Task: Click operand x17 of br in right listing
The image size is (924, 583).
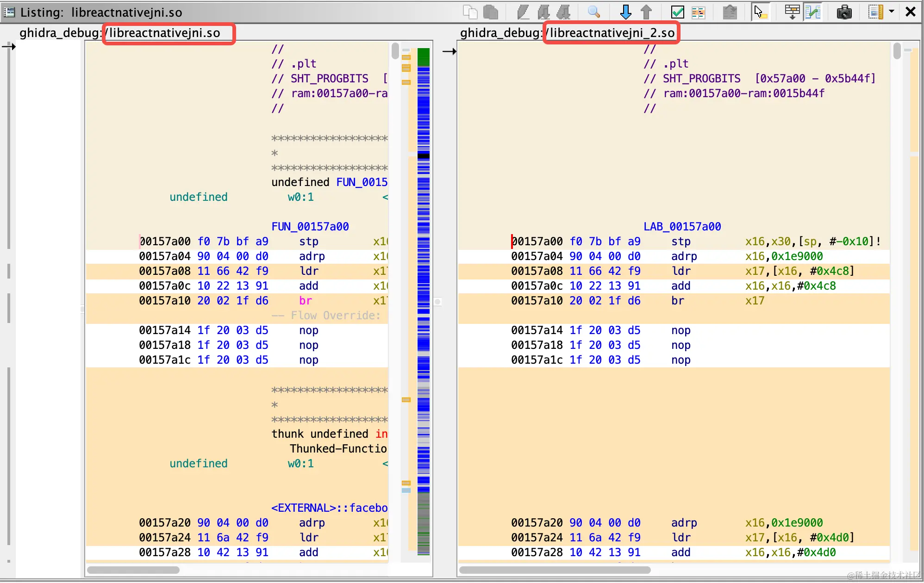Action: coord(755,301)
